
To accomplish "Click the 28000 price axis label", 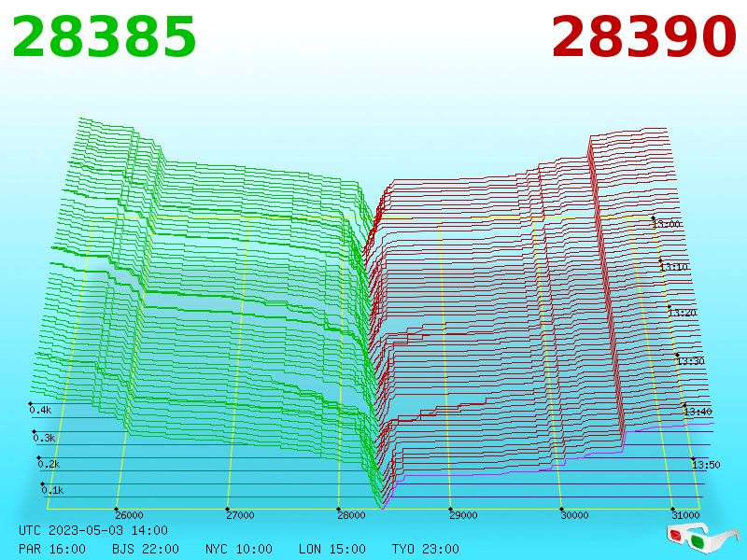I will click(352, 515).
